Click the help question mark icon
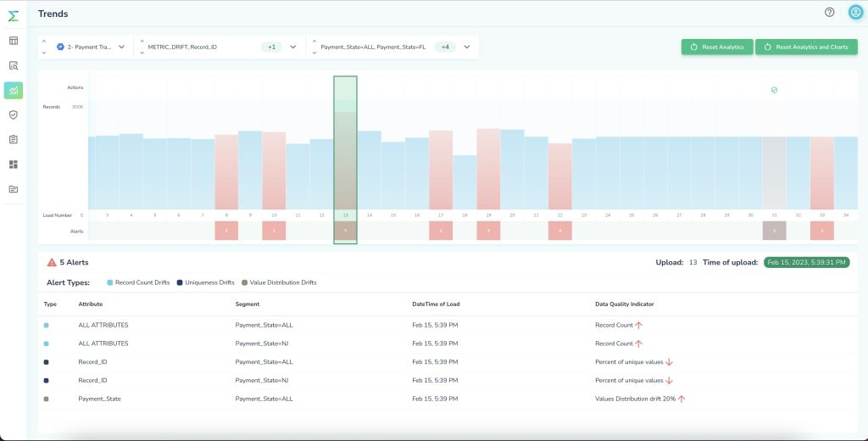Screen dimensions: 868x441 [x=829, y=13]
